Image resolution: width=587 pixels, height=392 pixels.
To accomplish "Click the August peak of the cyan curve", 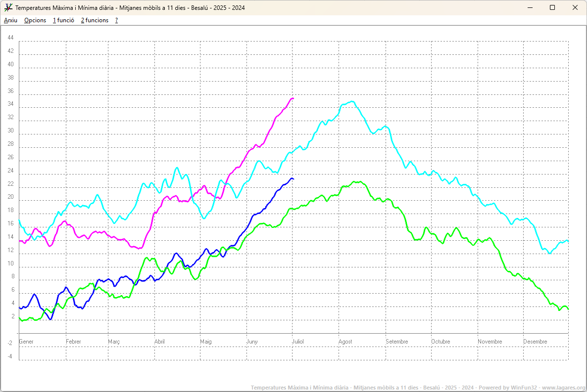I will click(x=351, y=101).
